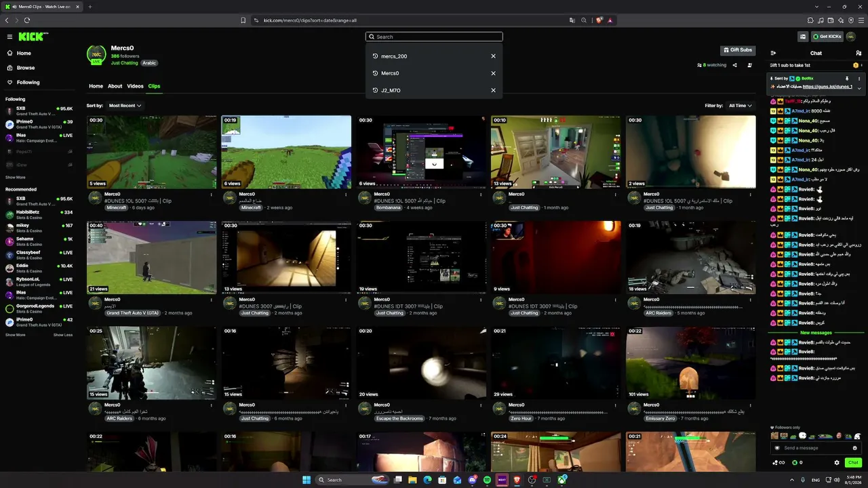Show More recommended channels
Image resolution: width=868 pixels, height=488 pixels.
click(x=16, y=335)
